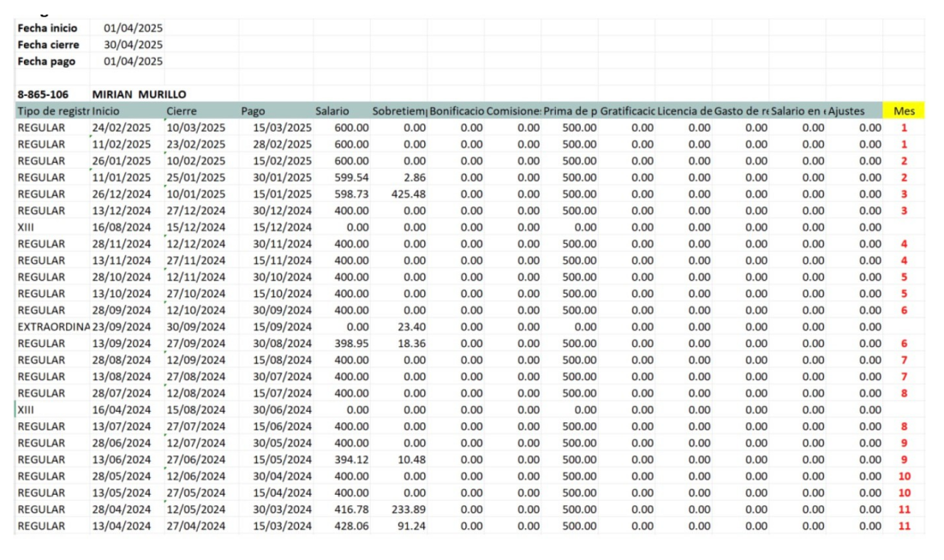Click the 01/04/2025 value beside Fecha pago
Screen dimensions: 944x560
click(133, 62)
